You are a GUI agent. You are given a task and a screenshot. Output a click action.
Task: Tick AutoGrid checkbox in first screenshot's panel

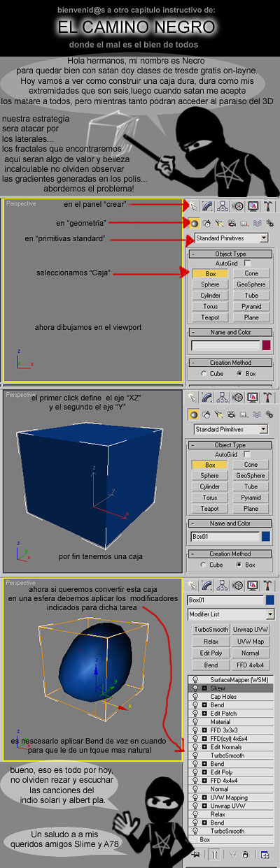coord(247,263)
